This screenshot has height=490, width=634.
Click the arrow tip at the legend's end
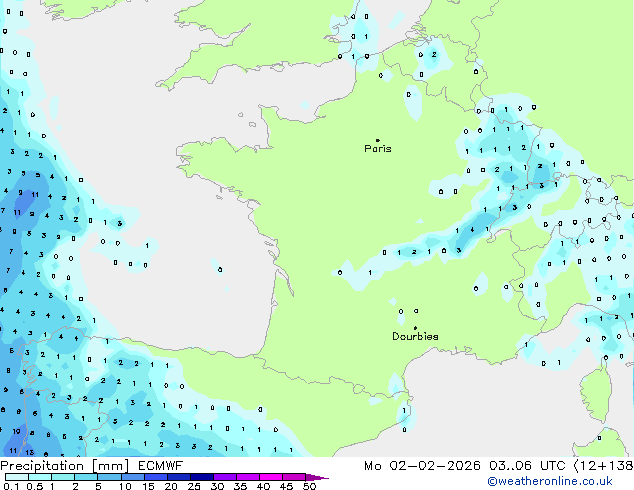pyautogui.click(x=317, y=477)
